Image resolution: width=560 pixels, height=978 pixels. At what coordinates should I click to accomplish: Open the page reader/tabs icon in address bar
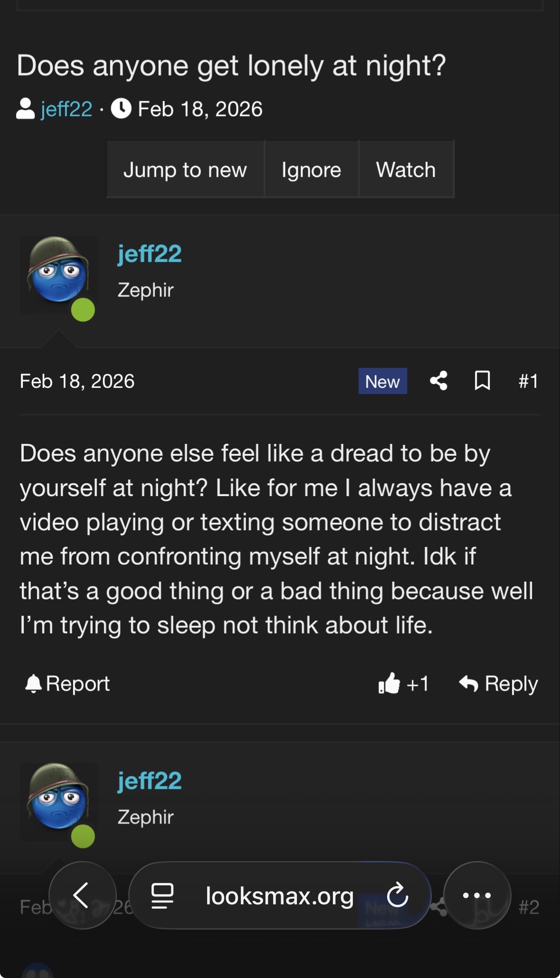pos(162,896)
